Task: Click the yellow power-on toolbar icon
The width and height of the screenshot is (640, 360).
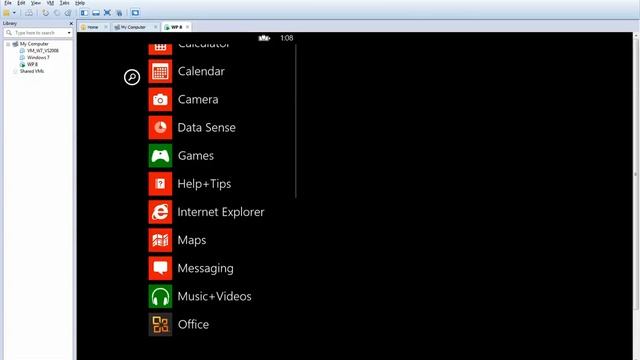Action: tap(6, 13)
